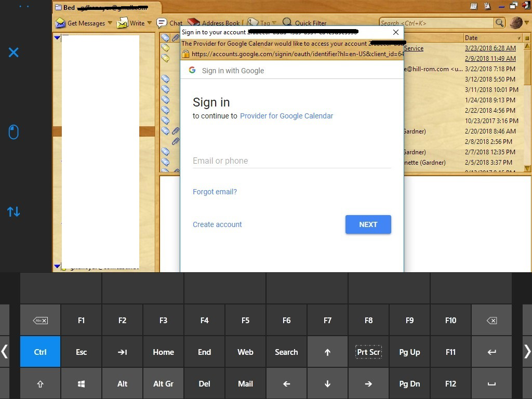This screenshot has width=532, height=399.
Task: Open the walnut app menu icon
Action: (x=516, y=23)
